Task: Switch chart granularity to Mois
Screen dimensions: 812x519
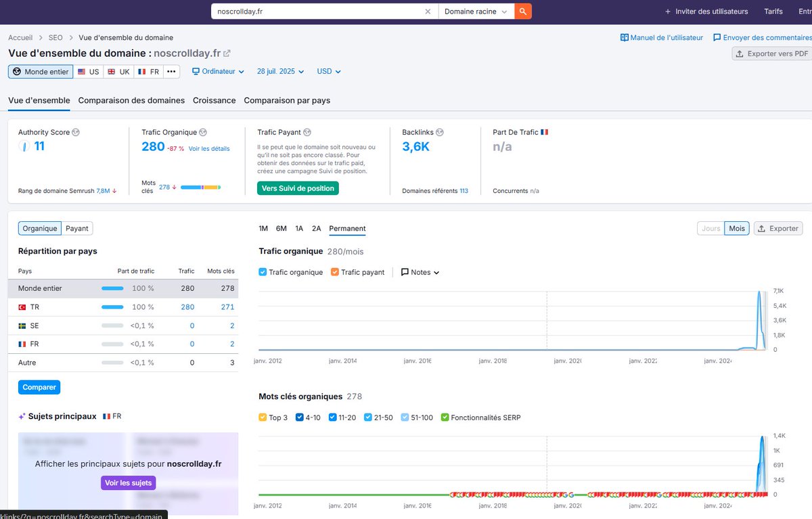Action: point(737,229)
